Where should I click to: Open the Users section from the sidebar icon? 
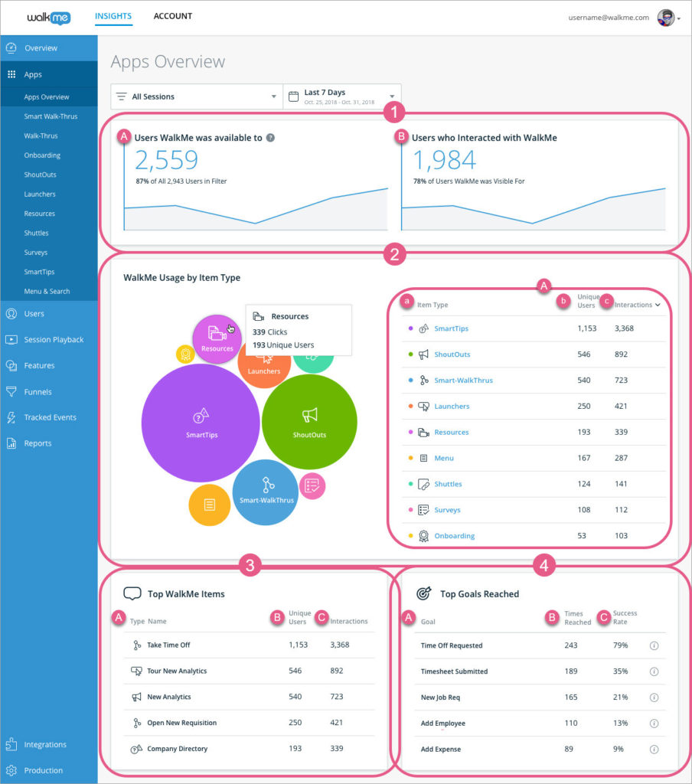[x=11, y=313]
